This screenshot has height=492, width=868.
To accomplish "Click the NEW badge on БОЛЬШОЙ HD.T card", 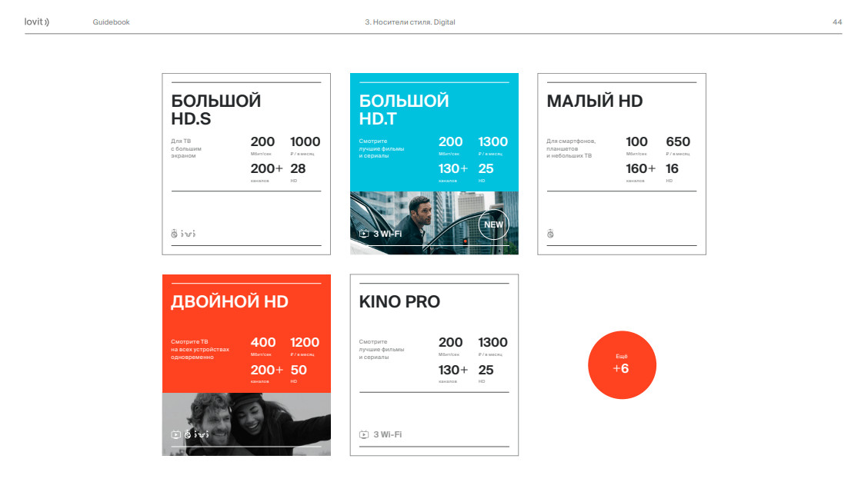I will coord(493,224).
